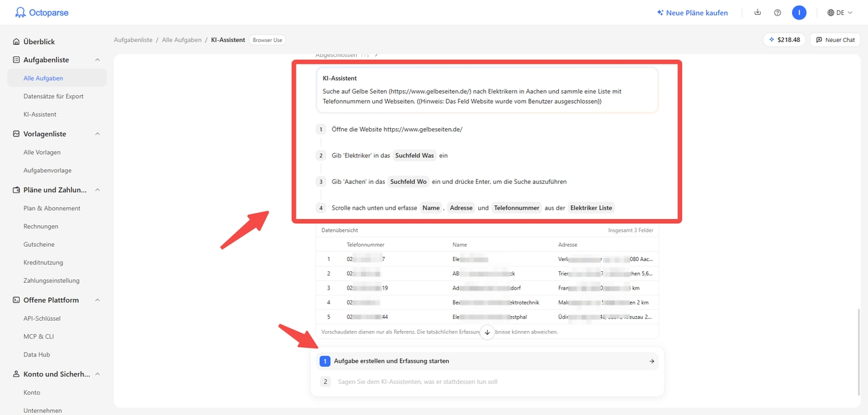Click the Browser Use tag
This screenshot has width=868, height=415.
tap(267, 40)
